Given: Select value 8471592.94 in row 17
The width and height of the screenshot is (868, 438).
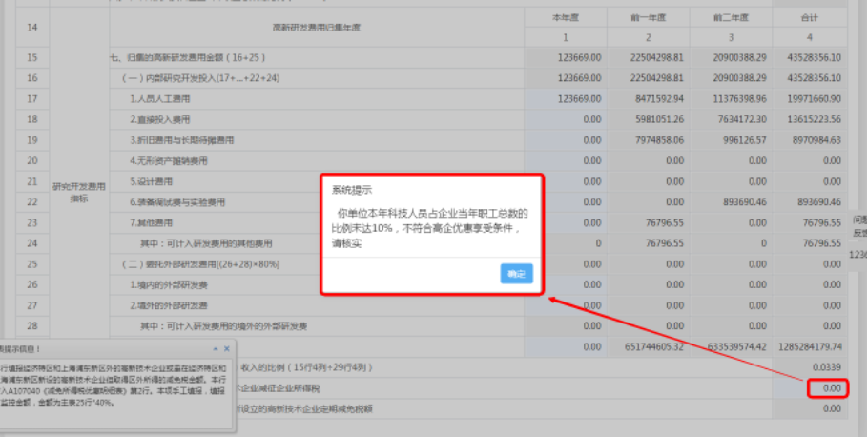Looking at the screenshot, I should click(660, 99).
